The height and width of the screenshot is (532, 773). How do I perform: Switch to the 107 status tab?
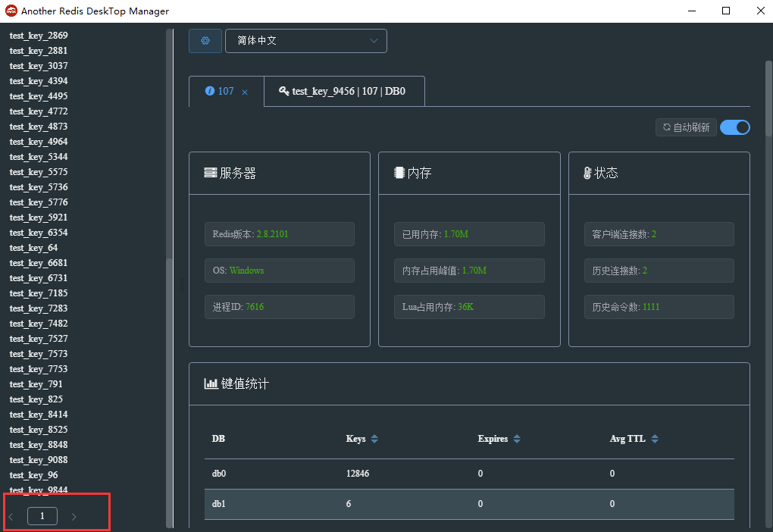point(225,90)
